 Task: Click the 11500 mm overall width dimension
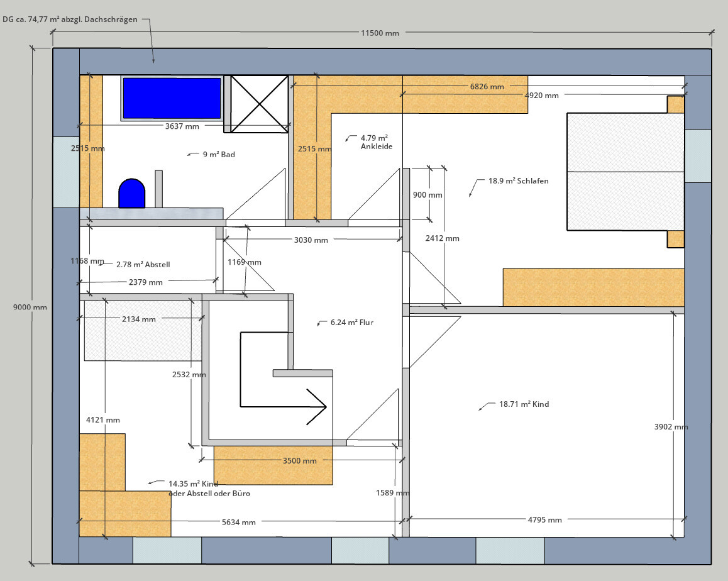click(379, 33)
